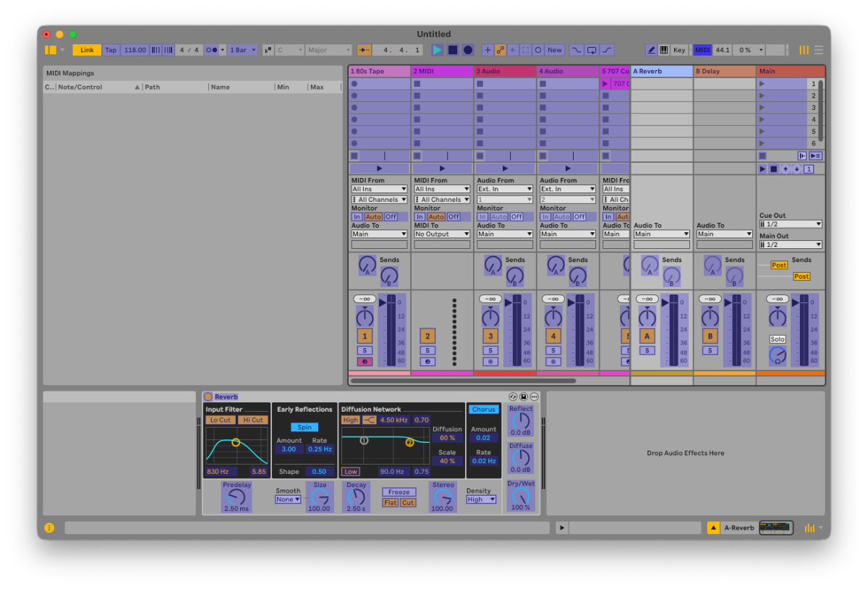
Task: Click the Tap tempo button
Action: pos(111,50)
